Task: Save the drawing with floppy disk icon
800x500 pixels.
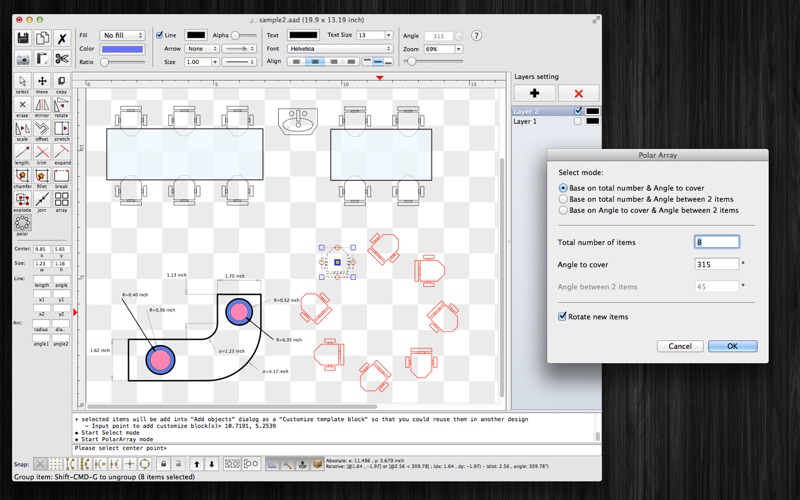Action: point(23,38)
